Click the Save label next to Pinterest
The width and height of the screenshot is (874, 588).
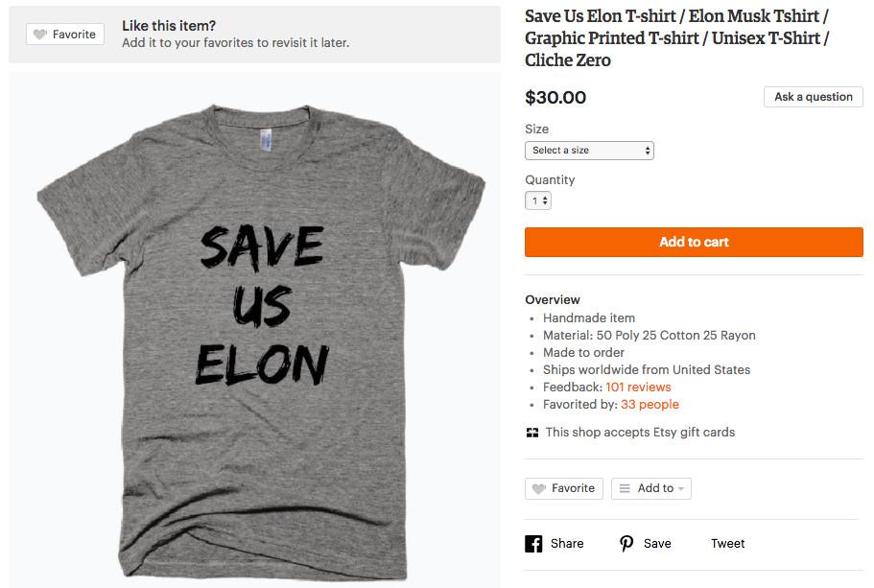pos(657,544)
